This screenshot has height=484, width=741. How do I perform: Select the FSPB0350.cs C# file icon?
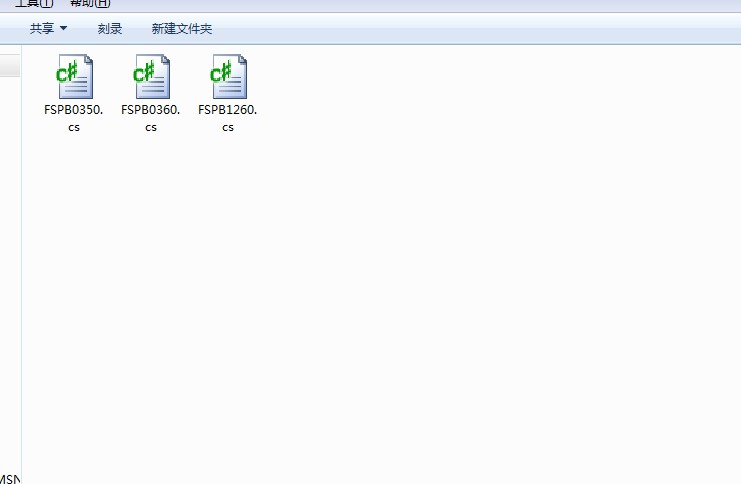74,76
